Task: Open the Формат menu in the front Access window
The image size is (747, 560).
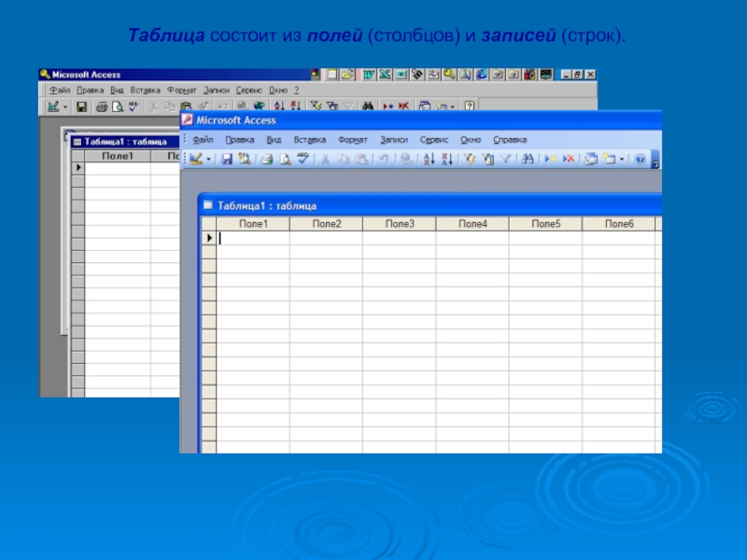Action: tap(353, 139)
